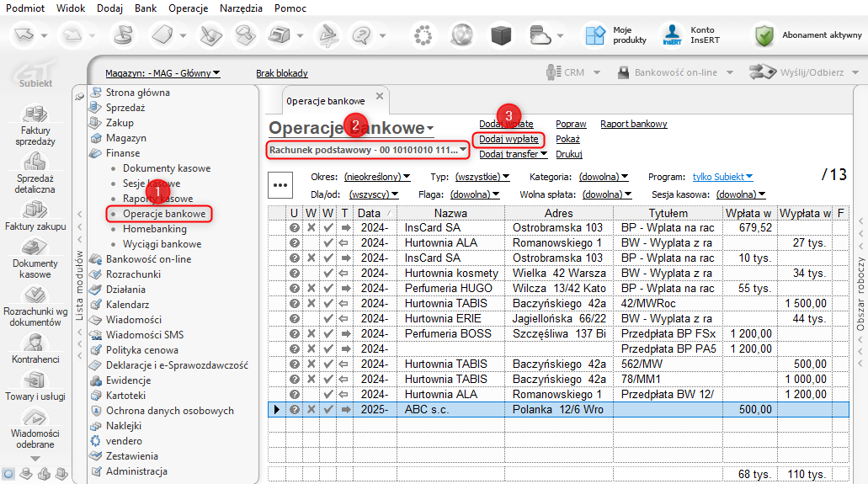The width and height of the screenshot is (868, 484).
Task: Click the Konto InsERT toolbar icon
Action: pyautogui.click(x=672, y=35)
